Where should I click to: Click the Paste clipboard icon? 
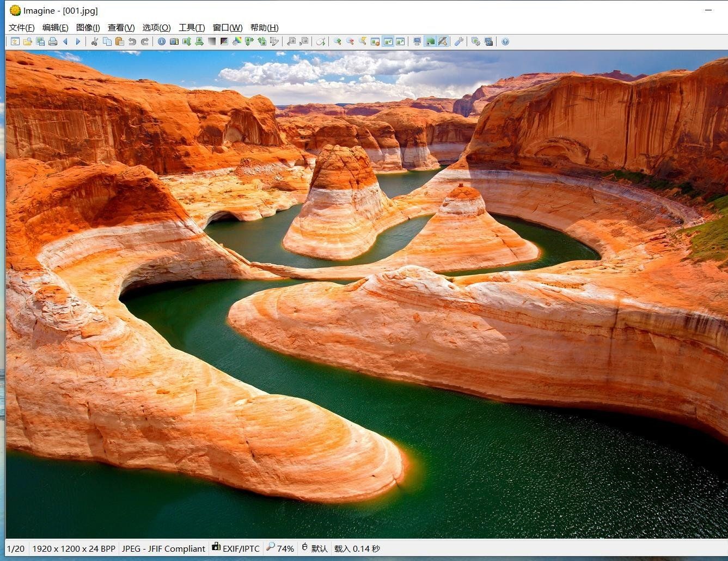coord(119,41)
